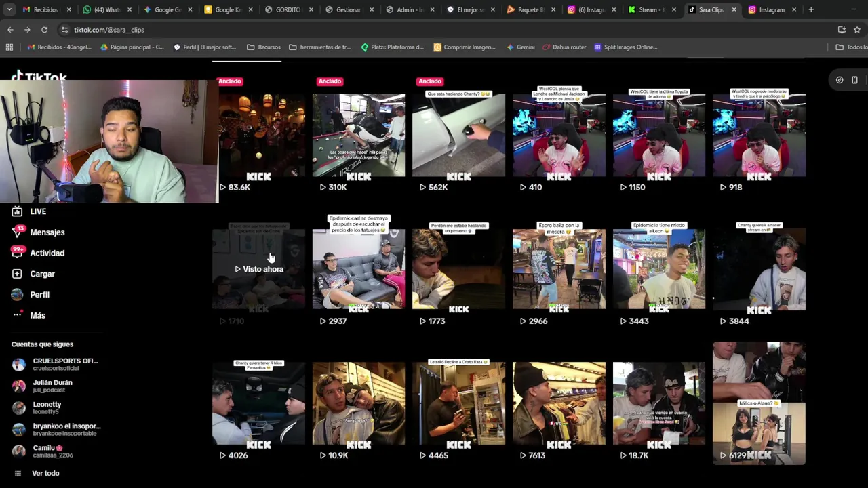This screenshot has width=868, height=488.
Task: Play video with 10.9K views
Action: click(359, 403)
